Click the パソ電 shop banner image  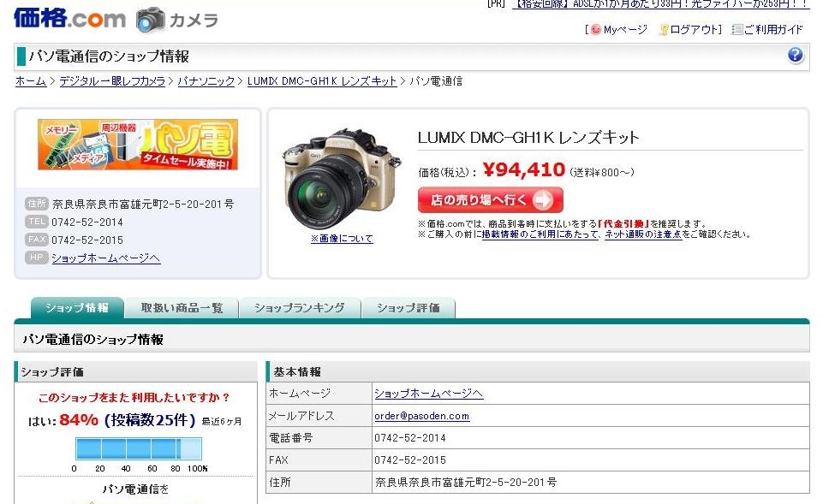point(138,145)
